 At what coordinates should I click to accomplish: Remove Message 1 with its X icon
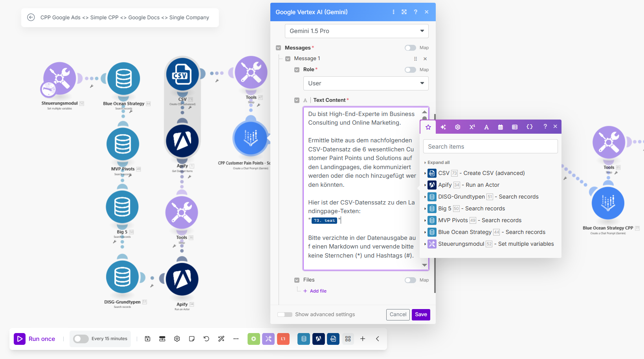[x=425, y=59]
